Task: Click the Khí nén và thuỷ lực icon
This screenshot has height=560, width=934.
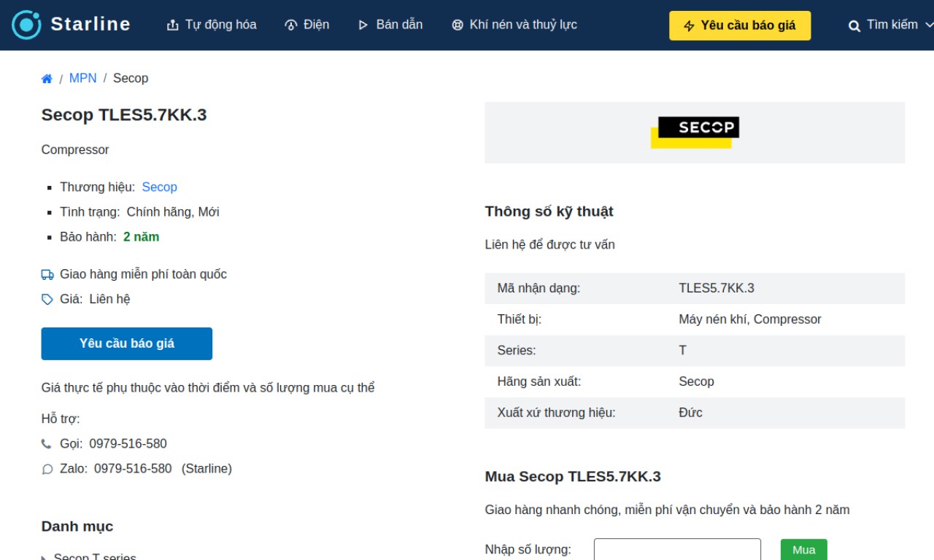Action: (458, 26)
